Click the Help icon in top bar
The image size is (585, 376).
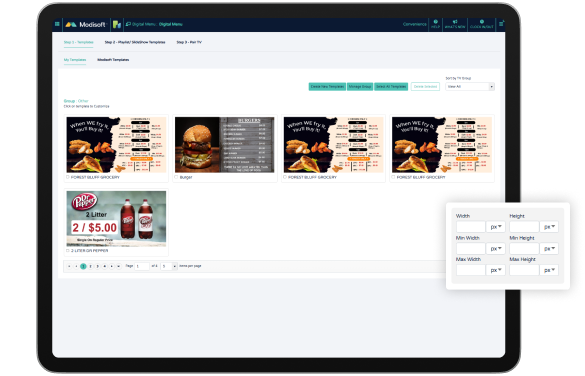tap(435, 24)
